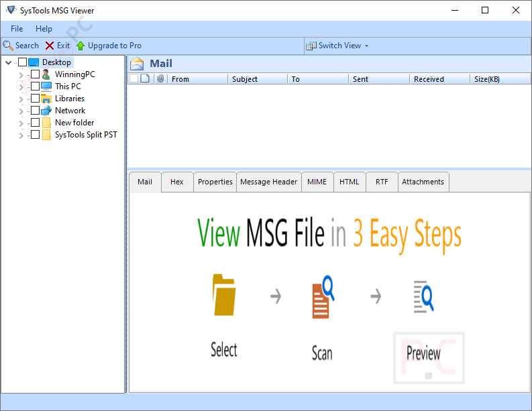Click the green Upgrade to Pro arrow icon
Image resolution: width=532 pixels, height=411 pixels.
click(81, 46)
